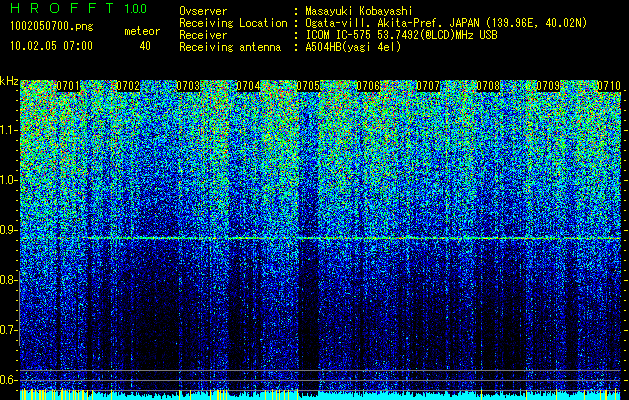Click the 0702 time marker label
Image resolution: width=629 pixels, height=400 pixels.
pyautogui.click(x=128, y=86)
